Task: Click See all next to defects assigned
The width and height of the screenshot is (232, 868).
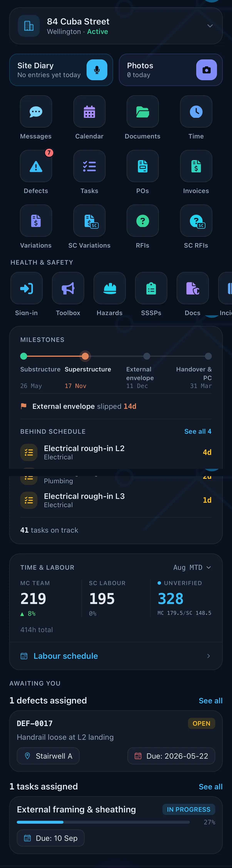Action: click(210, 701)
